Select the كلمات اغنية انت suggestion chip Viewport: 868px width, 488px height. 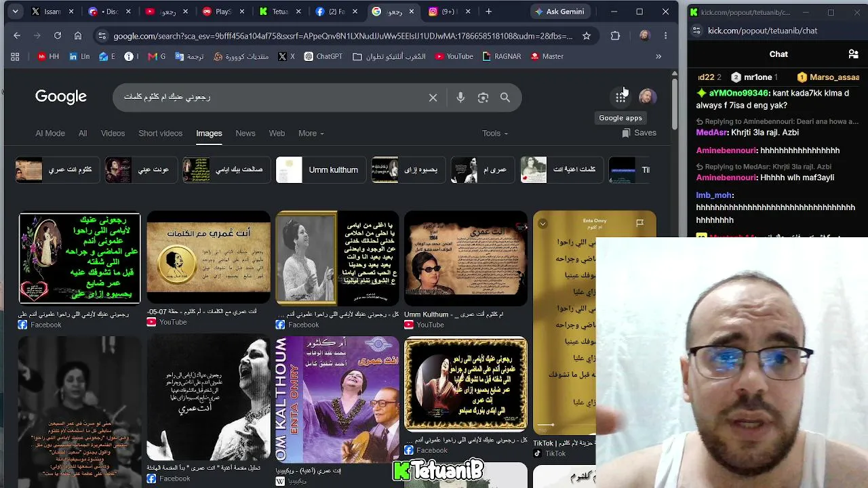click(561, 170)
